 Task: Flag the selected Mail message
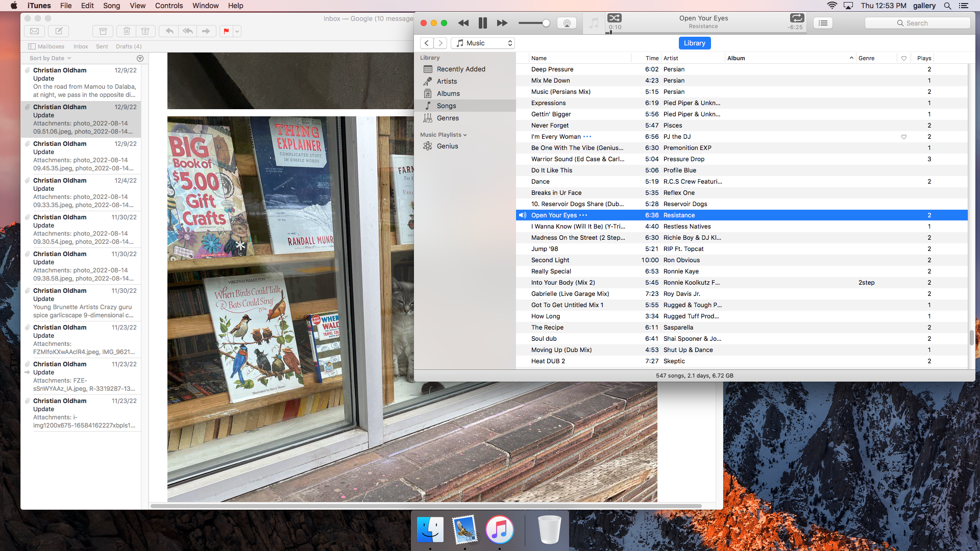[226, 31]
